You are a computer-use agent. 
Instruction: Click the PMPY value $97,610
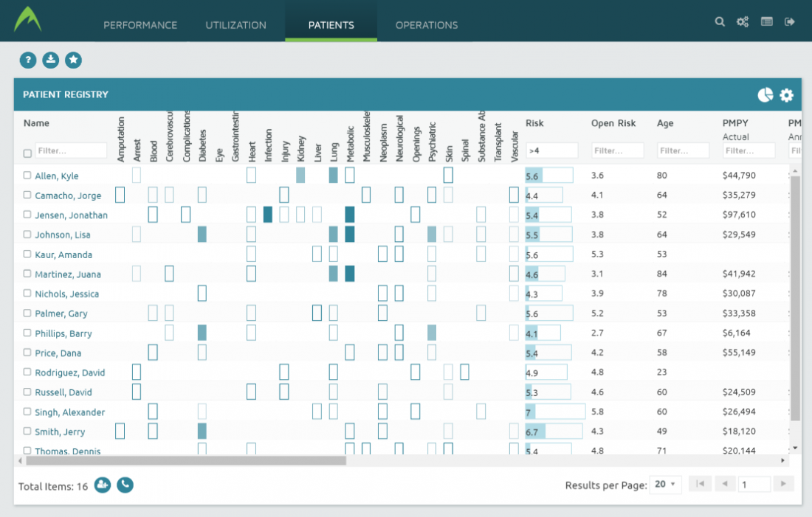pos(739,215)
